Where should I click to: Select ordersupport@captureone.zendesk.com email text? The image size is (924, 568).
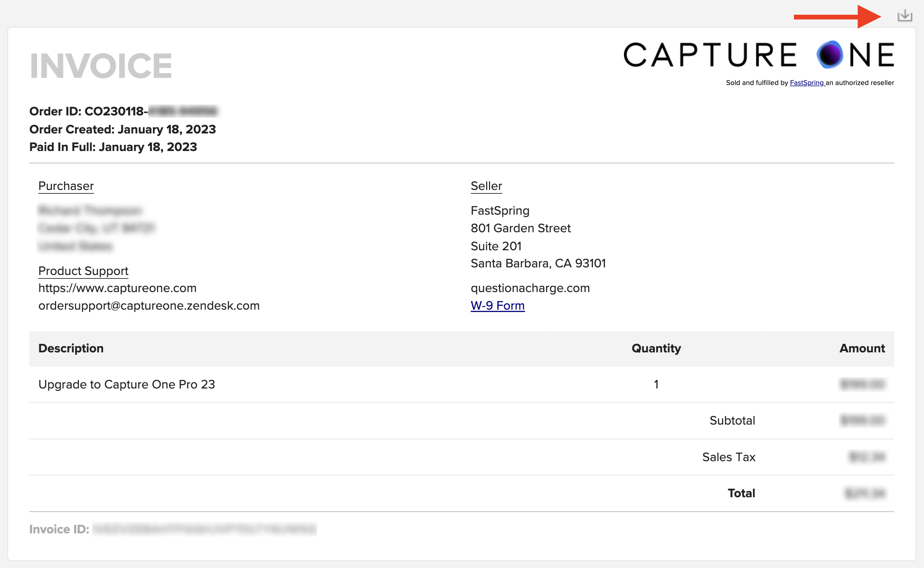click(149, 305)
